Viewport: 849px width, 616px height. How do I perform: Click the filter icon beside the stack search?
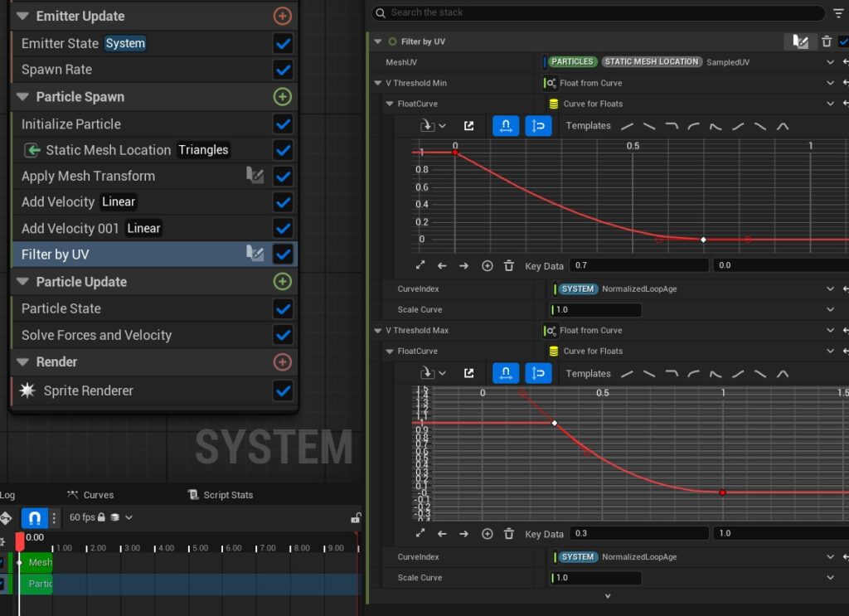coord(839,12)
